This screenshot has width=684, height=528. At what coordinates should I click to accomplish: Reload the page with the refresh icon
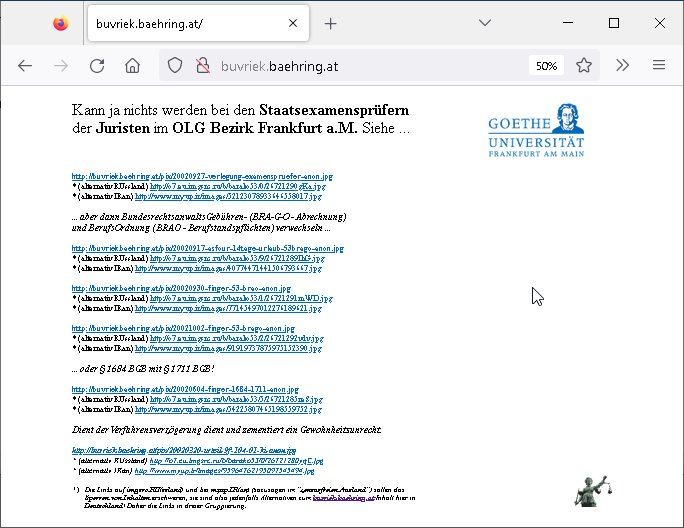[97, 65]
